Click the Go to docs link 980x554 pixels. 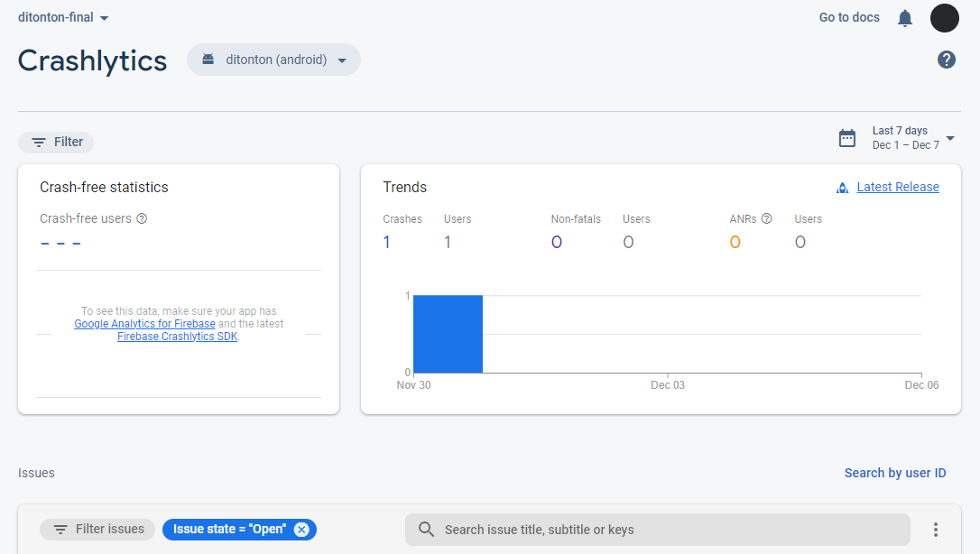848,16
